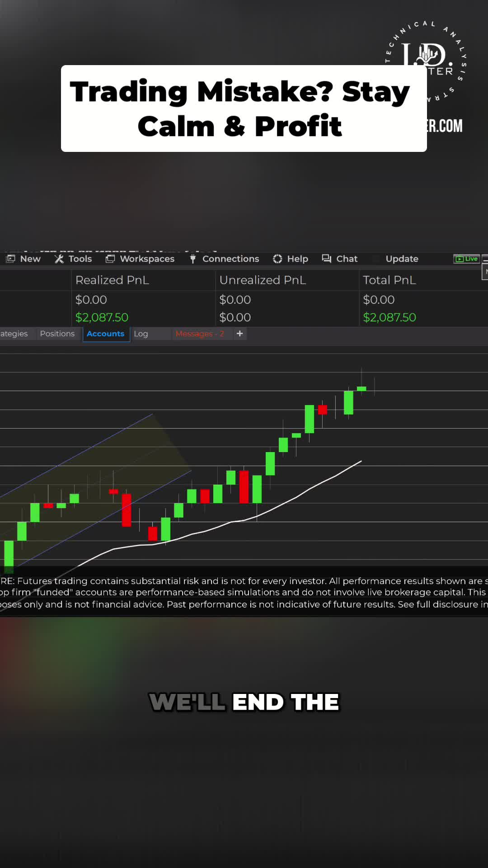The height and width of the screenshot is (868, 488).
Task: Click the Chat bubble icon
Action: (326, 258)
